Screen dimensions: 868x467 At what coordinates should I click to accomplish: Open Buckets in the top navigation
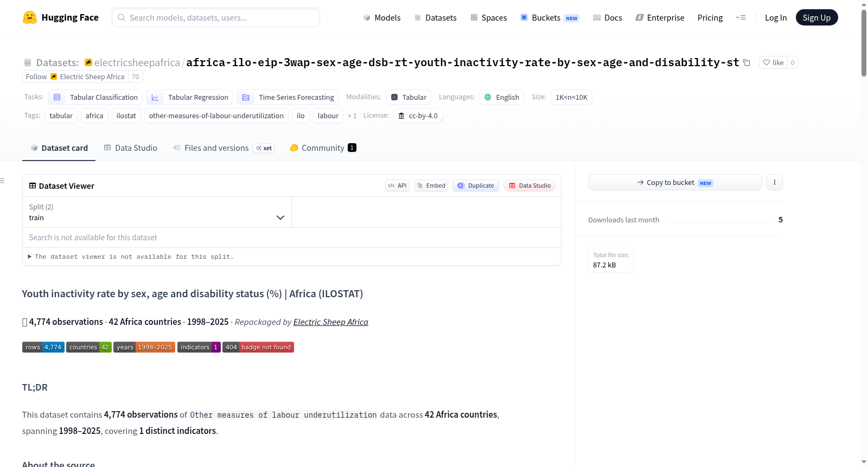click(x=550, y=17)
